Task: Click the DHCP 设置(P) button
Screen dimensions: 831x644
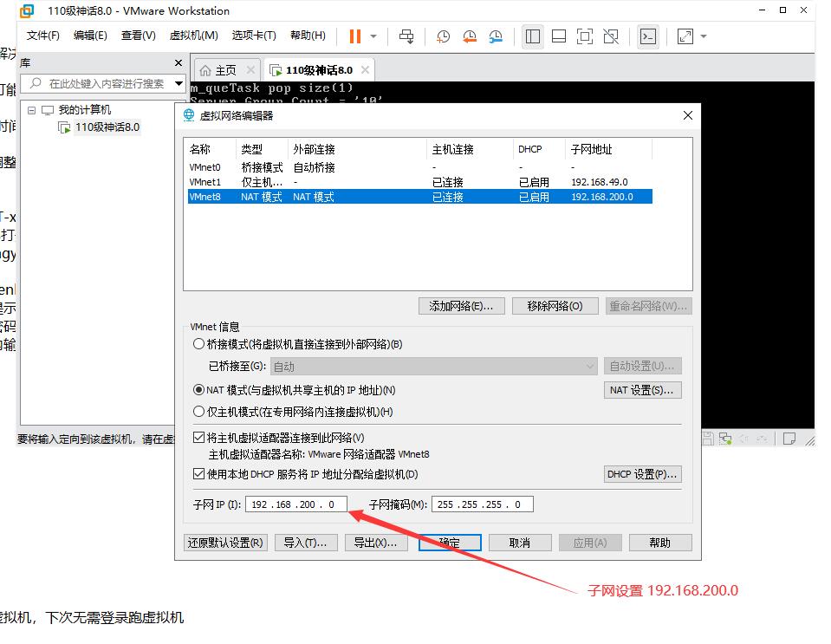Action: (642, 473)
